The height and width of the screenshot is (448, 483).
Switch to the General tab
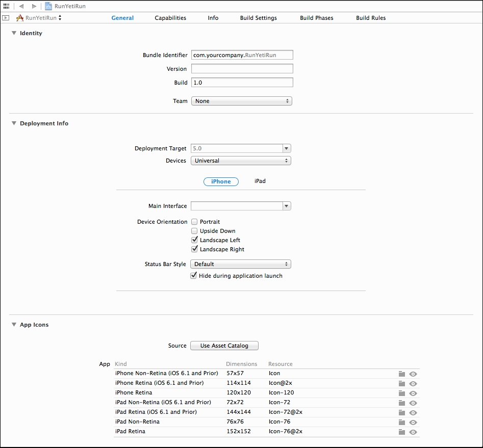(122, 18)
